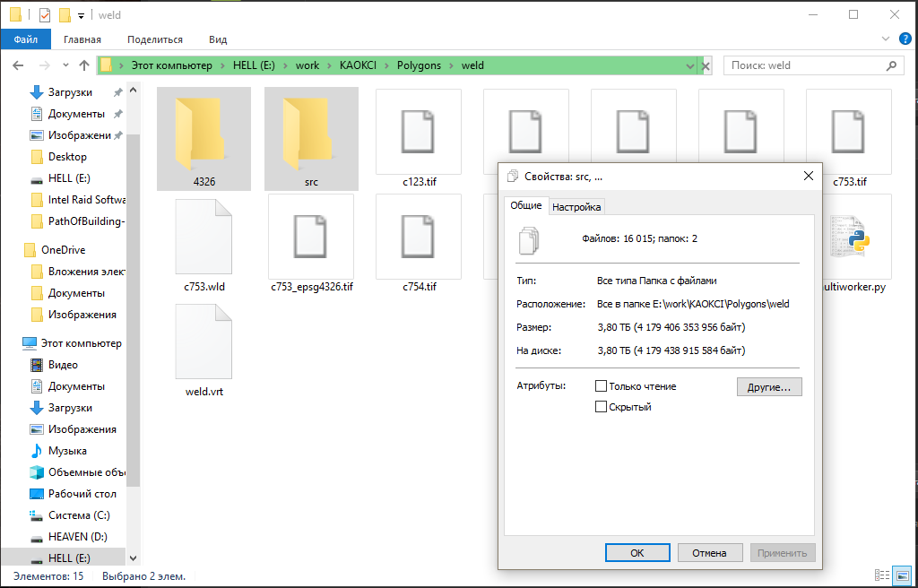Click chevron after HELL (E:) in address bar

click(285, 65)
